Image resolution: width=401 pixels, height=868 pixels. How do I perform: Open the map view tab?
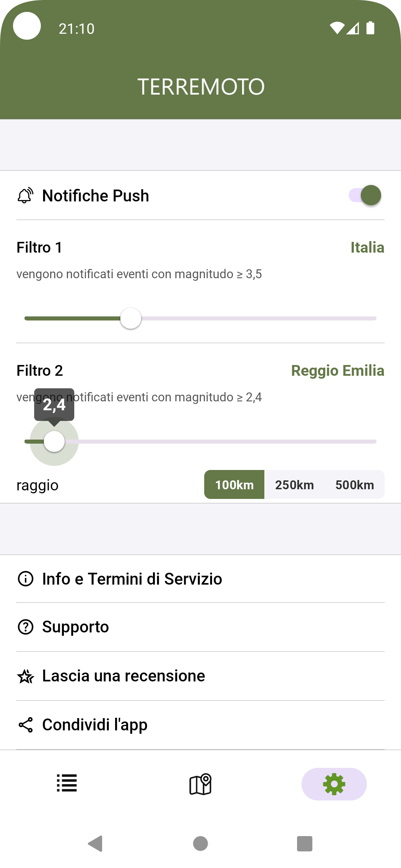[200, 783]
